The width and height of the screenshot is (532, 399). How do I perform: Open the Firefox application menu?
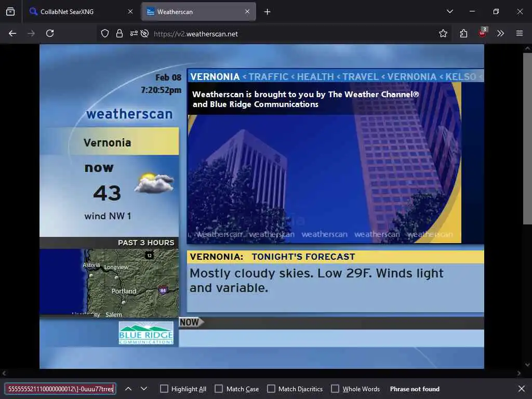520,33
